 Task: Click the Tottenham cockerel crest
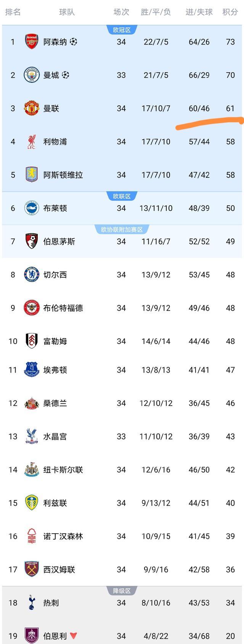pos(32,603)
